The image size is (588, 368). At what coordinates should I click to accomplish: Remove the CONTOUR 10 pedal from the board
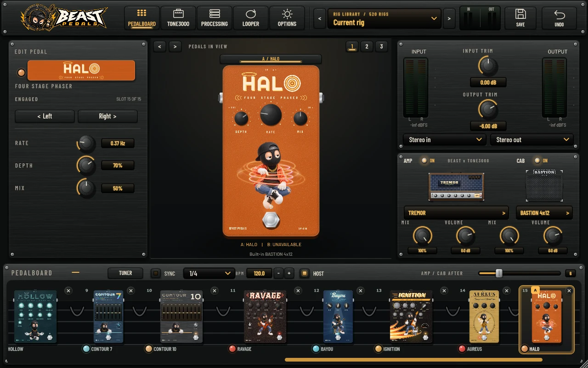click(215, 291)
